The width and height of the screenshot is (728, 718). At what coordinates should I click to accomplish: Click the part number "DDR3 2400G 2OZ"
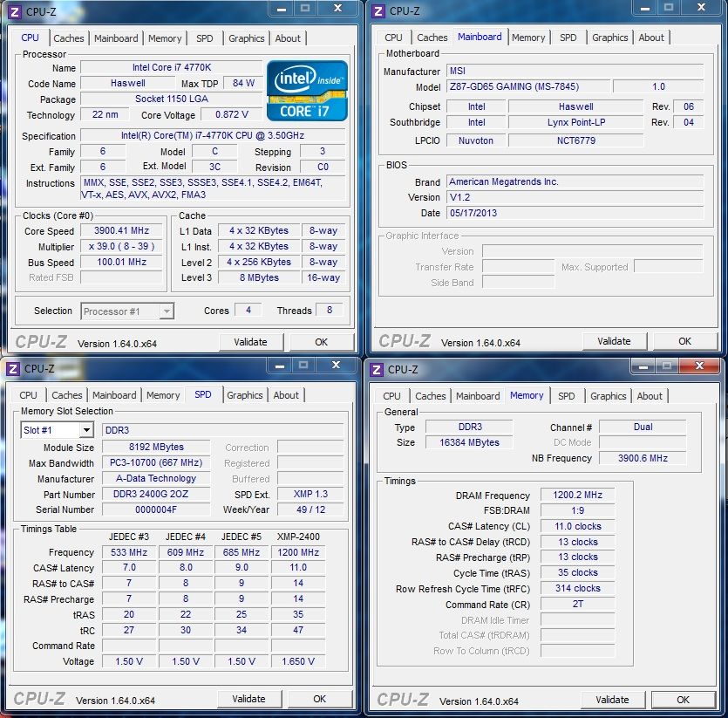coord(156,494)
